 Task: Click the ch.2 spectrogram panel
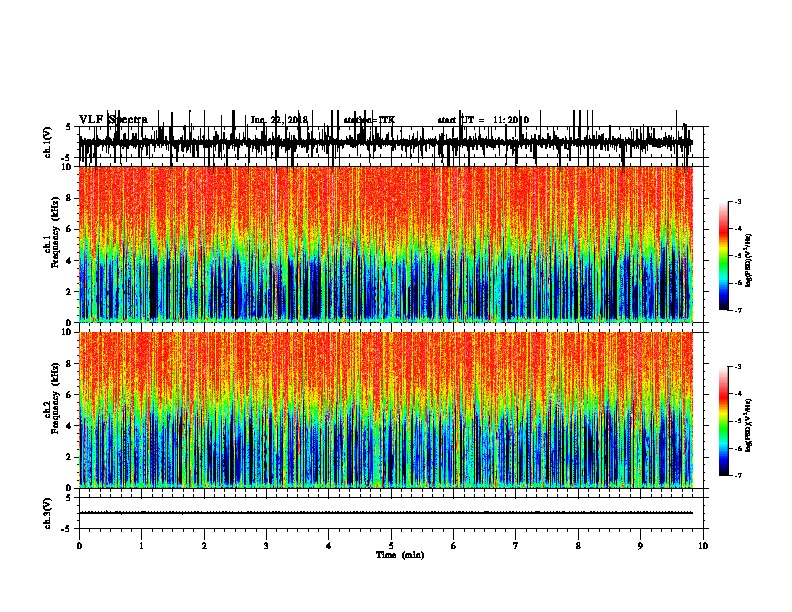click(386, 410)
